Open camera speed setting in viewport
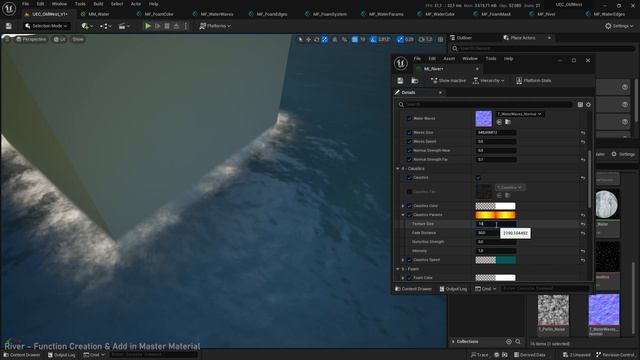640x360 pixels. click(425, 39)
